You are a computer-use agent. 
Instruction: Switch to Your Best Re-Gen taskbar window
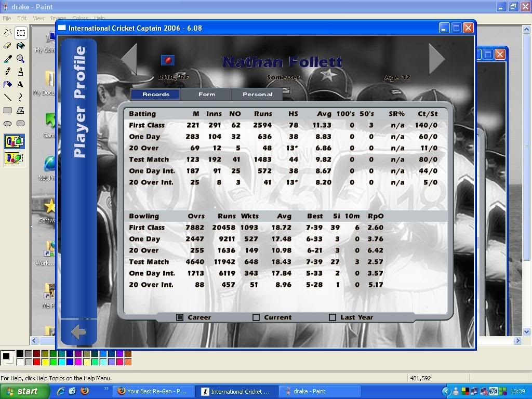pos(154,392)
